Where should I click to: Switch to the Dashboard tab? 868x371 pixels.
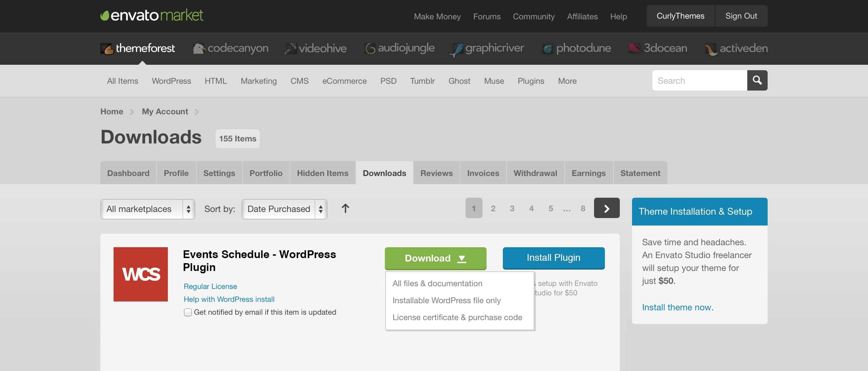pos(128,173)
